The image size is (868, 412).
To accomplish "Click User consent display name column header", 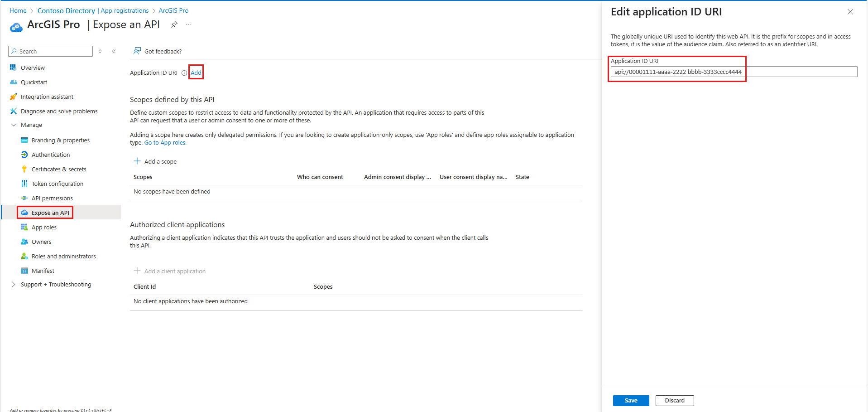I will pyautogui.click(x=474, y=177).
